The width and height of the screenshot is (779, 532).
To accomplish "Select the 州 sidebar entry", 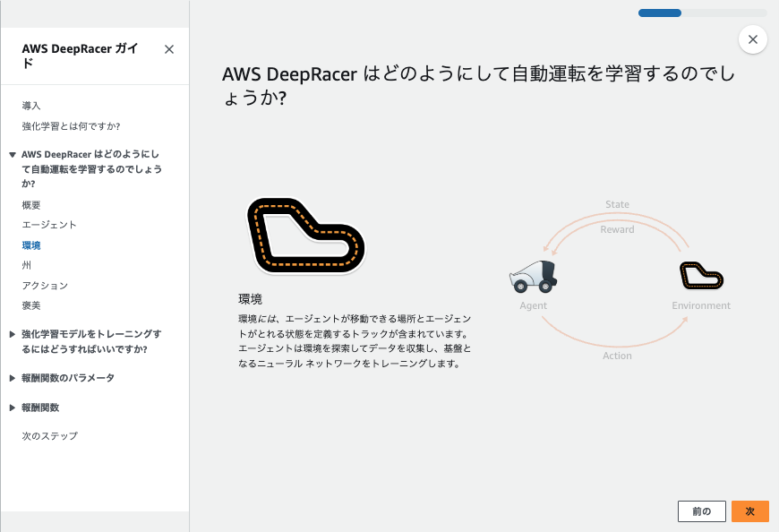I will point(28,265).
